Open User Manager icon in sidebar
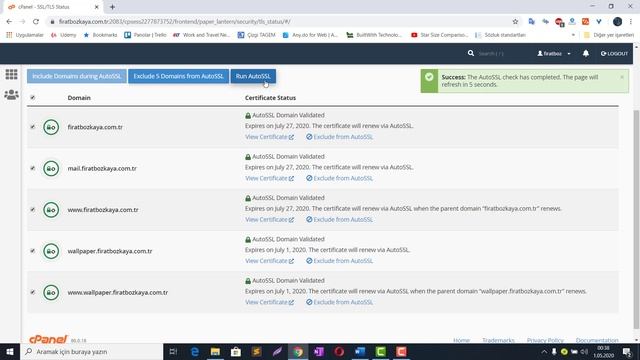 [x=11, y=95]
